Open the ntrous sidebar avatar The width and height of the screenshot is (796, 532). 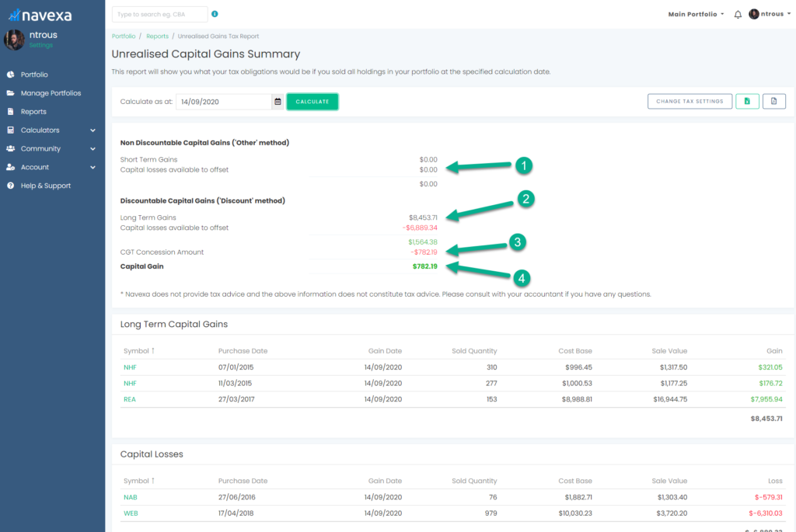tap(14, 40)
